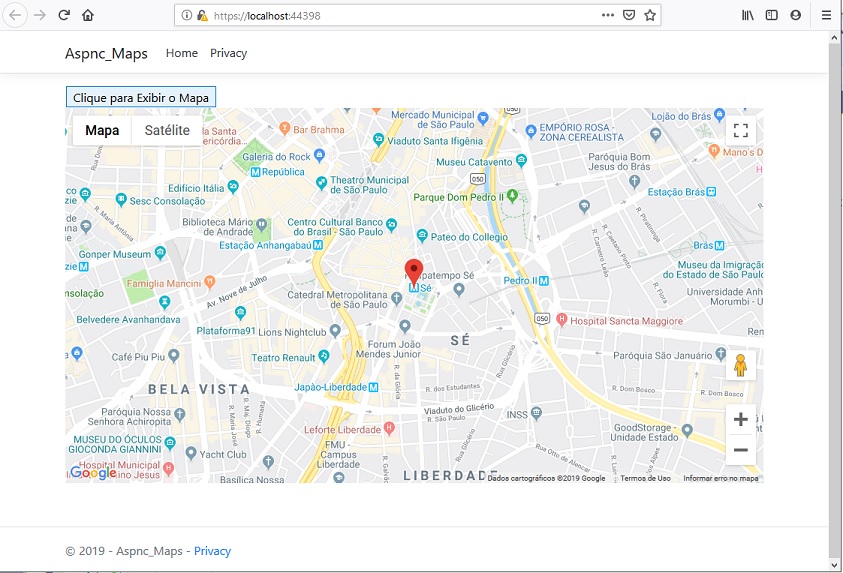Click 'Informar erro no mapa' link
843x573 pixels.
point(720,478)
